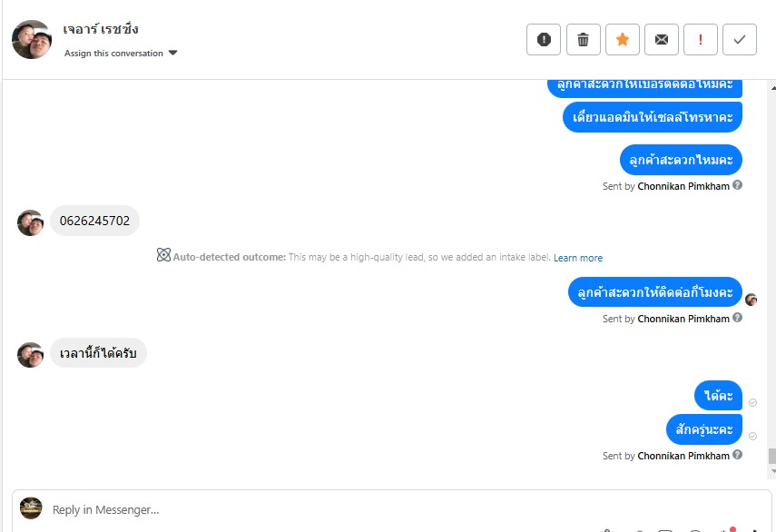Image resolution: width=776 pixels, height=532 pixels.
Task: Mark conversation as spam with circled exclamation icon
Action: (544, 40)
